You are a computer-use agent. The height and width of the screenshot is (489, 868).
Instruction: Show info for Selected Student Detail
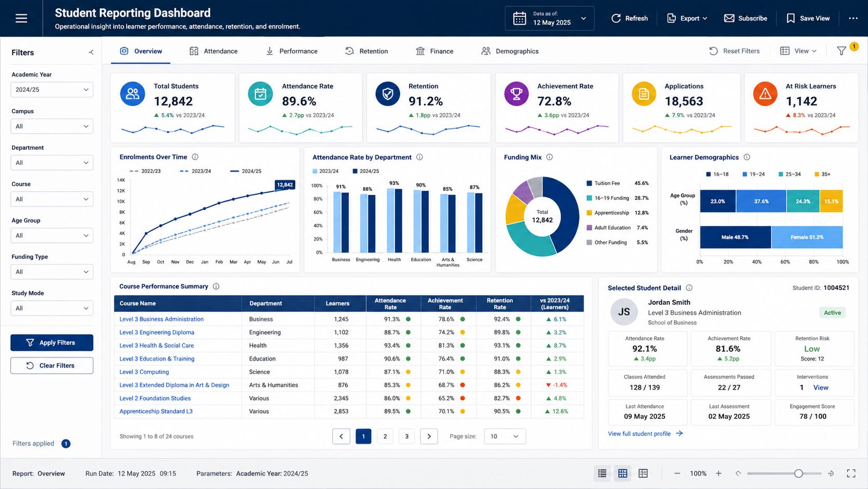click(689, 287)
